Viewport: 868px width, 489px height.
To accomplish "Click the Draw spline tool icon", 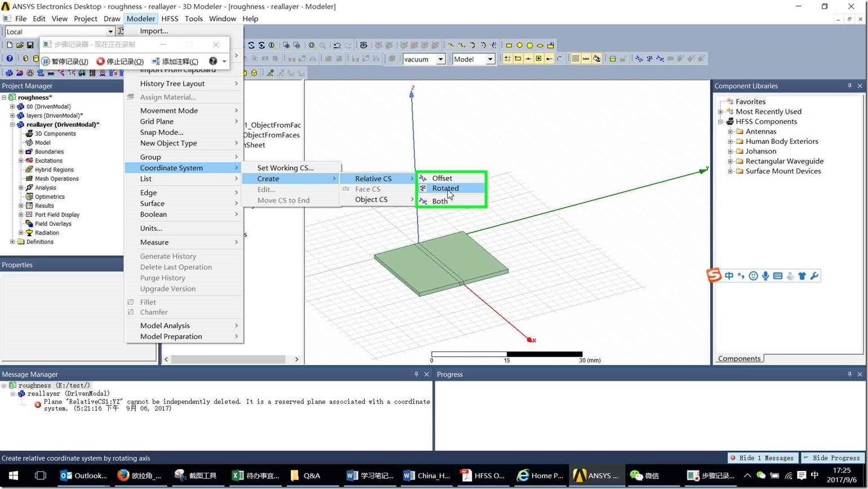I will pyautogui.click(x=462, y=45).
